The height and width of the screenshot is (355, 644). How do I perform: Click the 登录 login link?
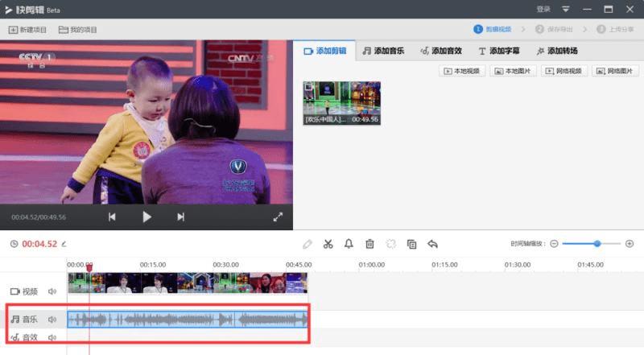tap(543, 9)
